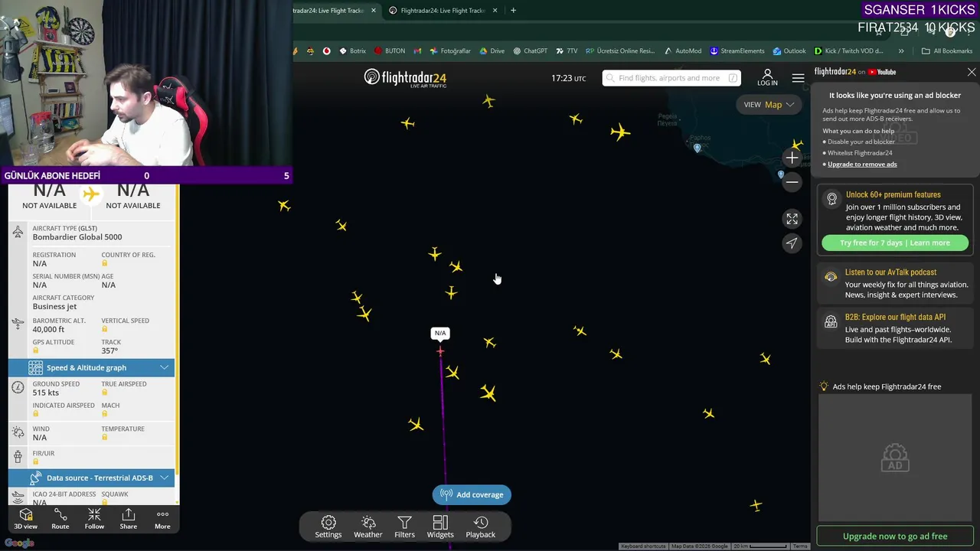This screenshot has height=551, width=980.
Task: Show more hidden bookmarks chevron
Action: pyautogui.click(x=901, y=51)
